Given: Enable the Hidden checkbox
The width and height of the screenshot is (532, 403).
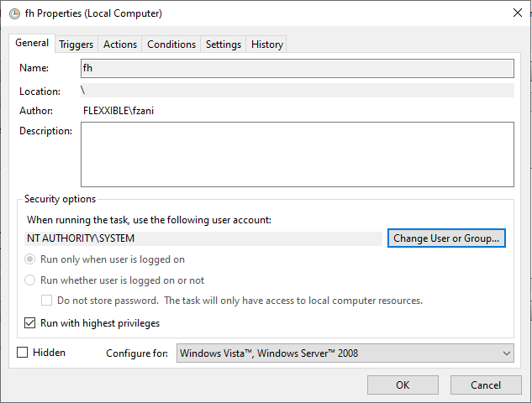Looking at the screenshot, I should tap(23, 353).
